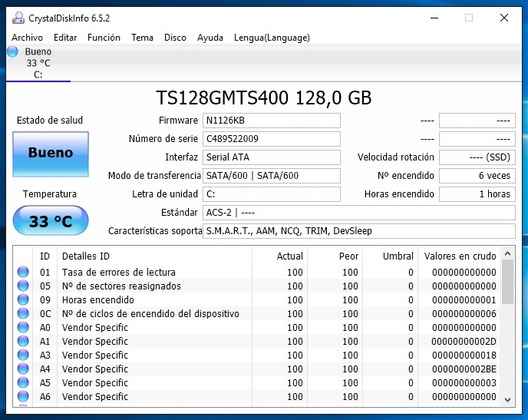Open the Ayuda menu
This screenshot has height=420, width=528.
tap(210, 38)
